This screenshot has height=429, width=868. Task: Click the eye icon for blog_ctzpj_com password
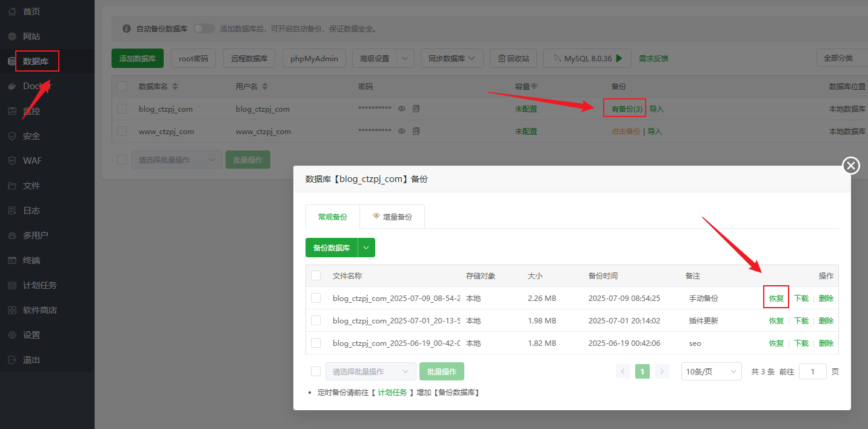pyautogui.click(x=401, y=109)
